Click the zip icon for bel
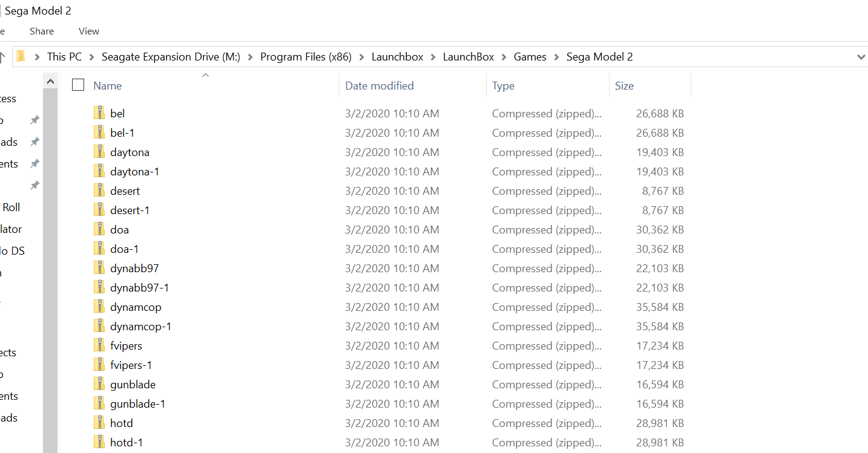 pos(99,113)
